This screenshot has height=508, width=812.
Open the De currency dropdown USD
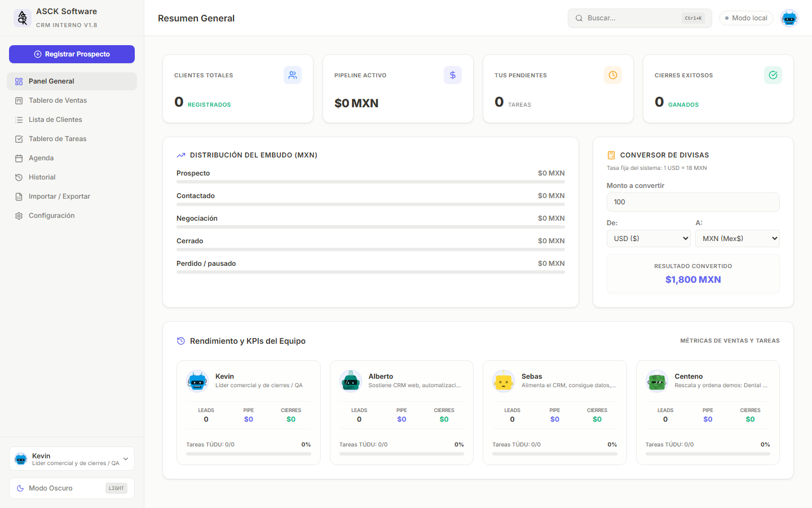648,238
